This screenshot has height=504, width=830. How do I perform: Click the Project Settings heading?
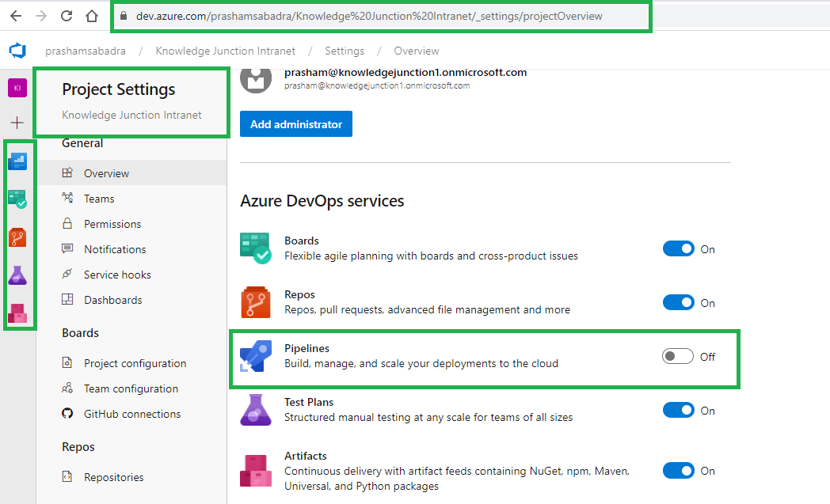[x=119, y=89]
